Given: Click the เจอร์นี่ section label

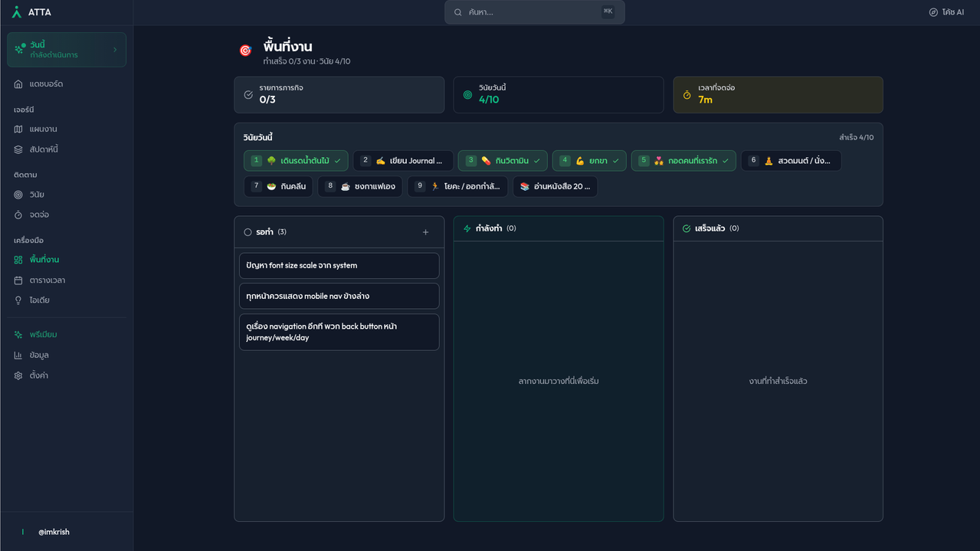Looking at the screenshot, I should tap(24, 110).
